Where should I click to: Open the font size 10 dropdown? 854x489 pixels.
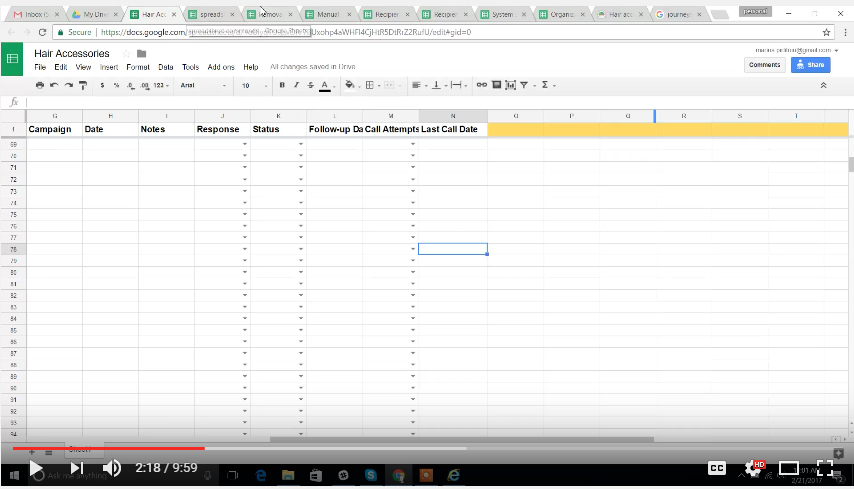(x=254, y=85)
